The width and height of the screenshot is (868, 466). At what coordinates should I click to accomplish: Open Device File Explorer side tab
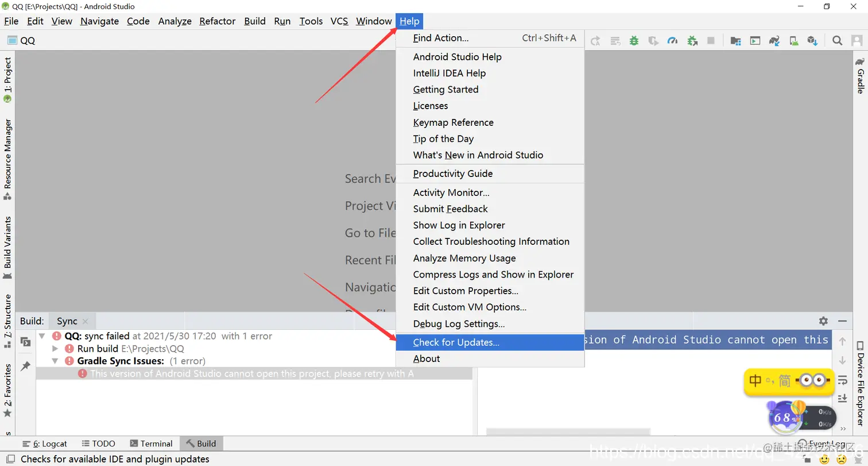coord(860,384)
